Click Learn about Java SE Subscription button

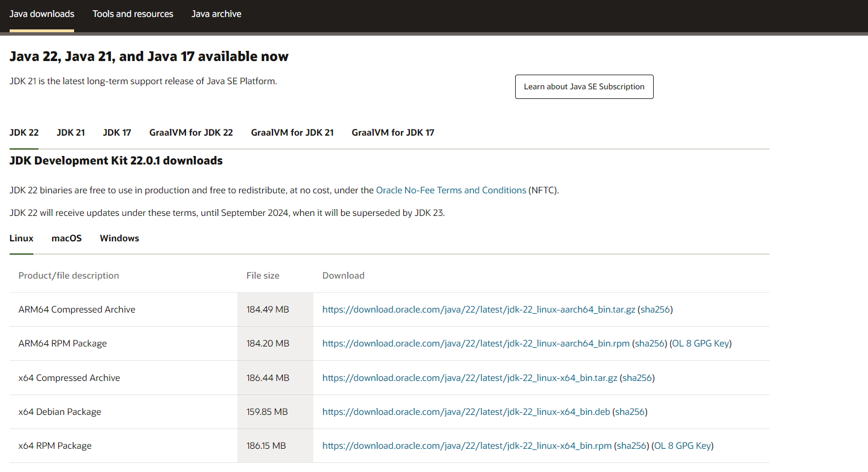584,86
